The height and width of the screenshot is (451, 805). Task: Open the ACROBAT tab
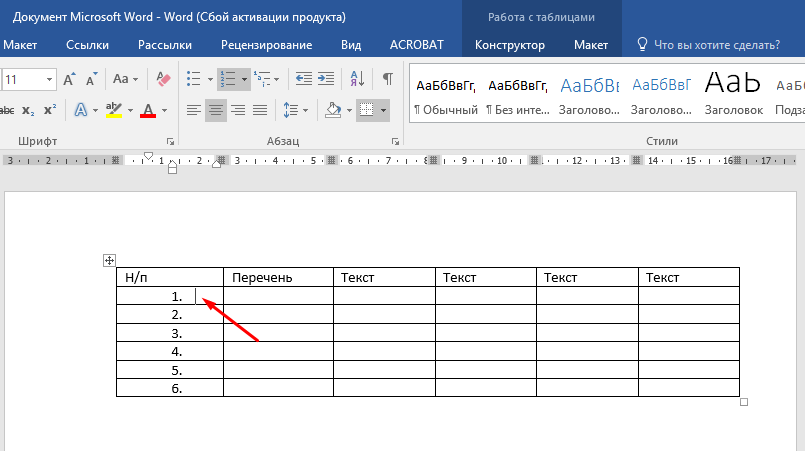(416, 45)
